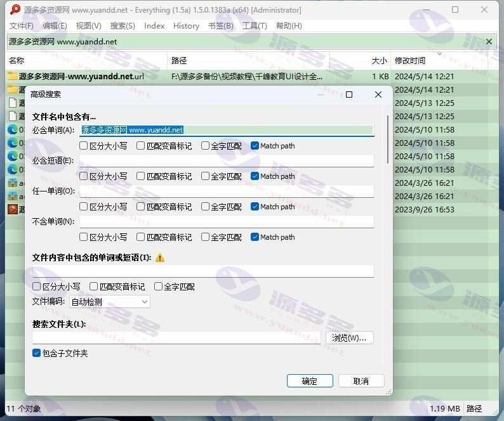Open the History menu
This screenshot has height=421, width=504.
click(x=186, y=26)
